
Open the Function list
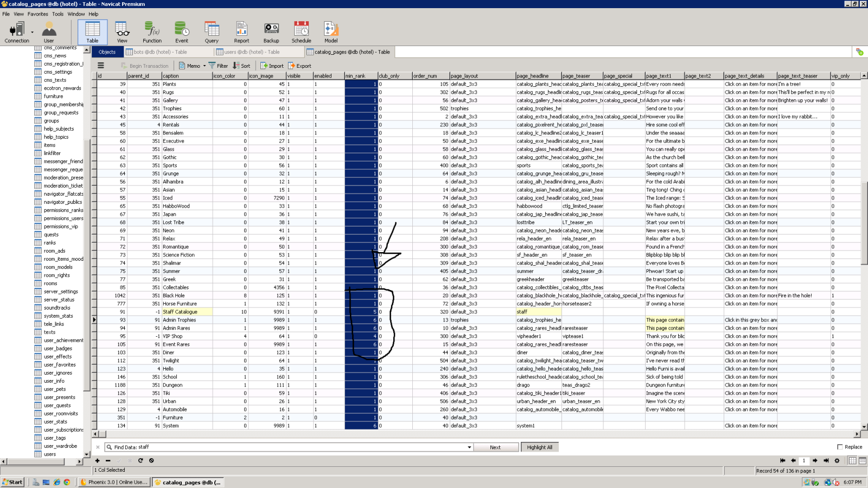(152, 33)
